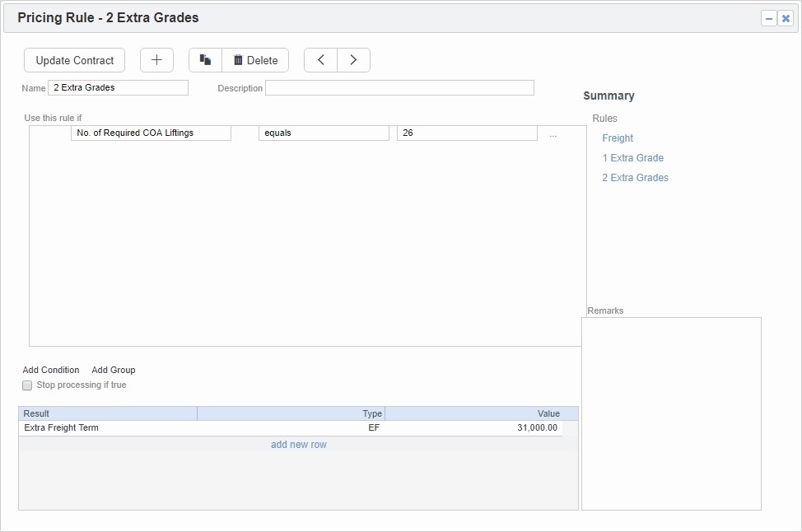Click Add Condition
The height and width of the screenshot is (532, 802).
click(51, 371)
